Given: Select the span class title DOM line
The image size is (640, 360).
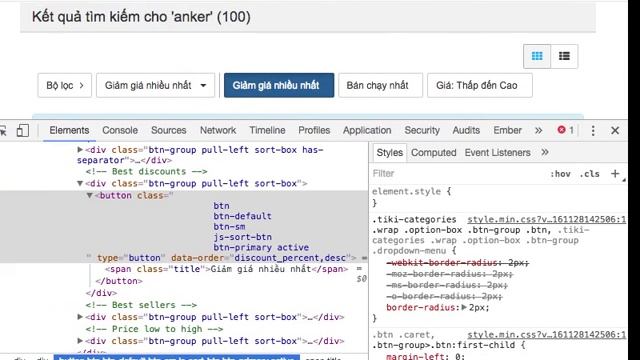Looking at the screenshot, I should (227, 269).
